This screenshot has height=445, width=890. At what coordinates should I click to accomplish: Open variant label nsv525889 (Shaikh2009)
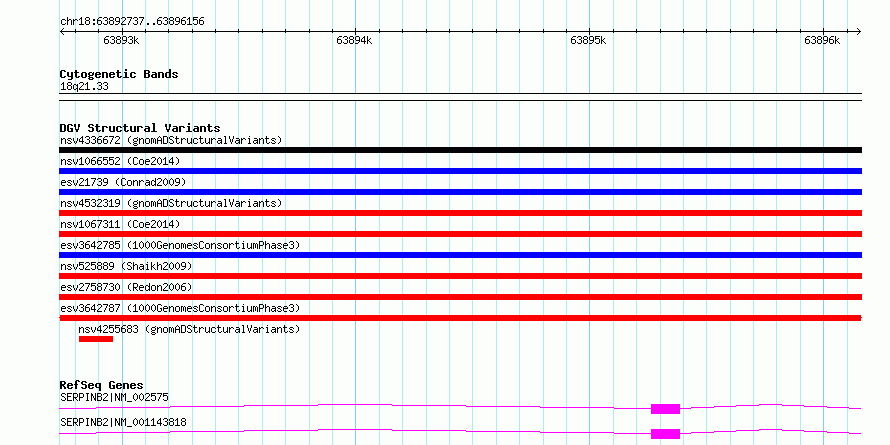[x=126, y=266]
